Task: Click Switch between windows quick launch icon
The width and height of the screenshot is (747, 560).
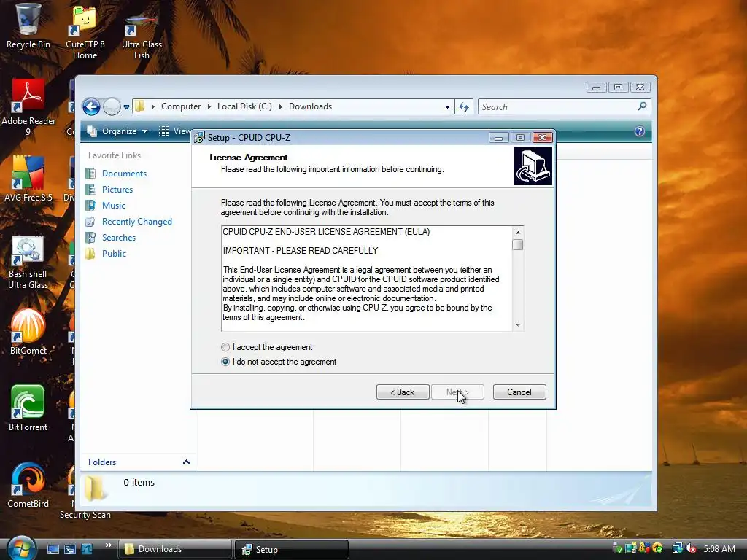Action: 69,549
